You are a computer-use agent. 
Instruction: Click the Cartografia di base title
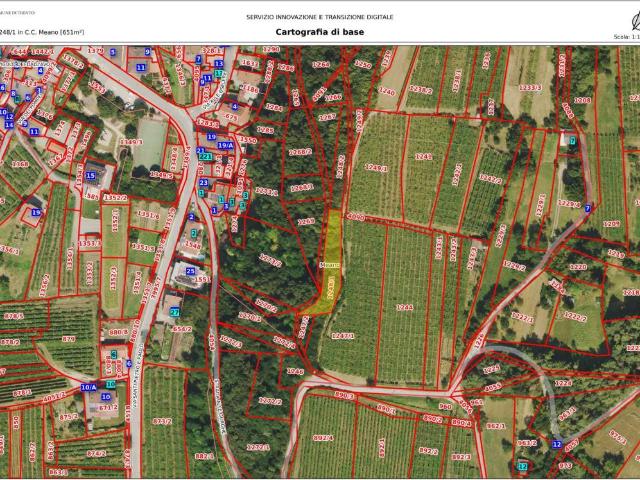tap(320, 32)
